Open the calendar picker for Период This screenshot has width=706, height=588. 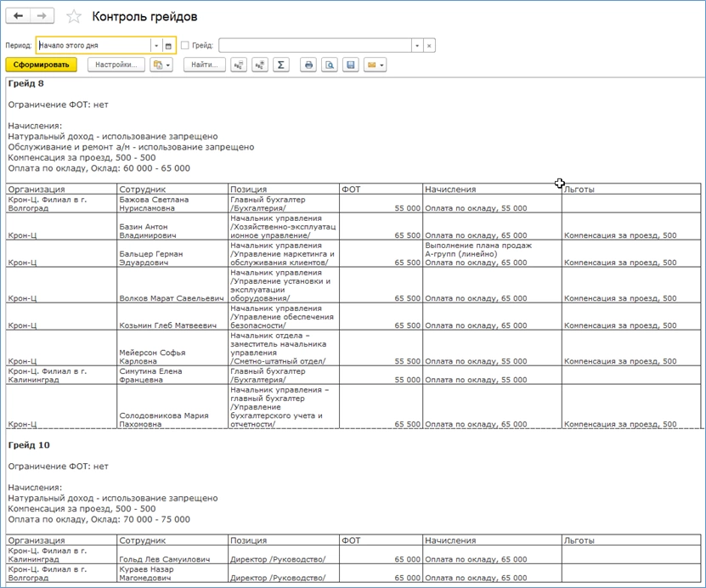[x=168, y=46]
